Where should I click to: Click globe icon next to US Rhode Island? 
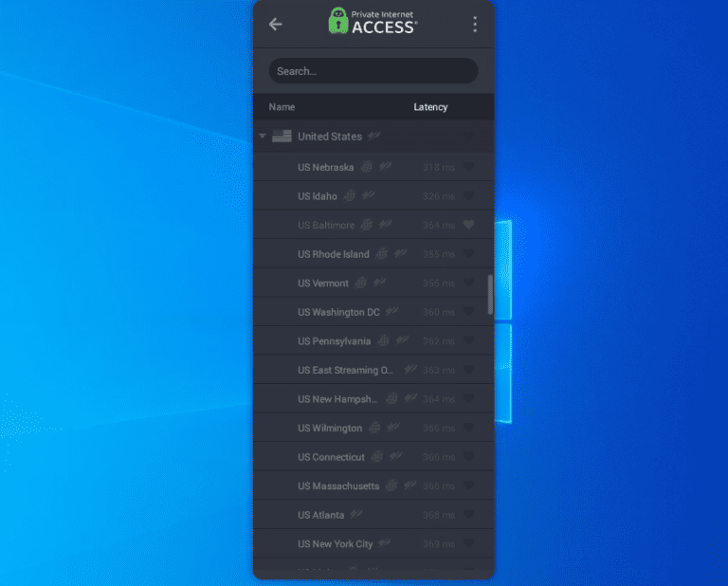tap(381, 253)
